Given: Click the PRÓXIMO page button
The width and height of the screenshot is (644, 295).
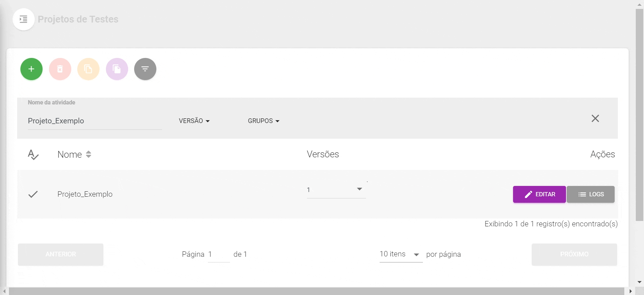Looking at the screenshot, I should click(x=574, y=254).
